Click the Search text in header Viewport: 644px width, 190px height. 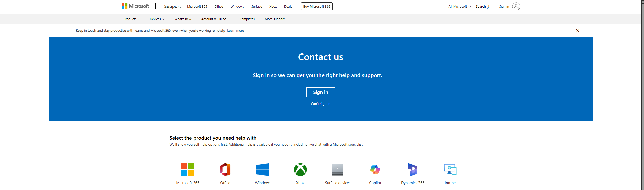tap(481, 6)
